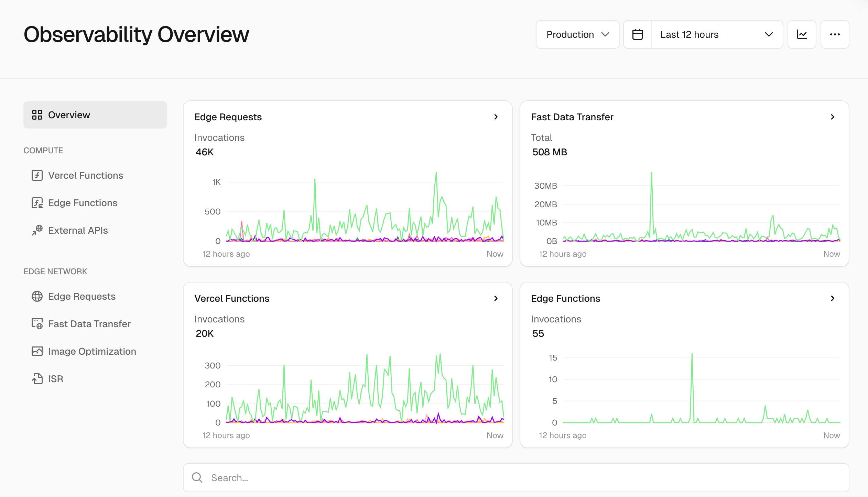
Task: Expand the Edge Requests card chevron
Action: (496, 117)
